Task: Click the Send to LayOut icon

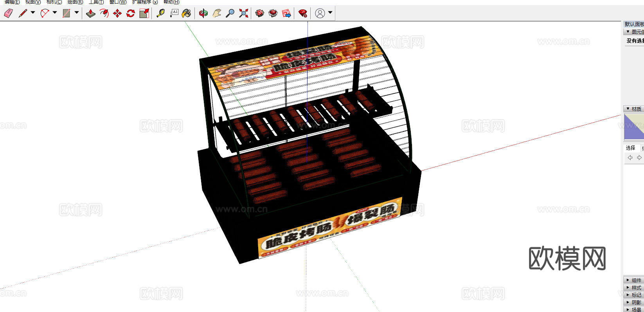Action: 286,13
